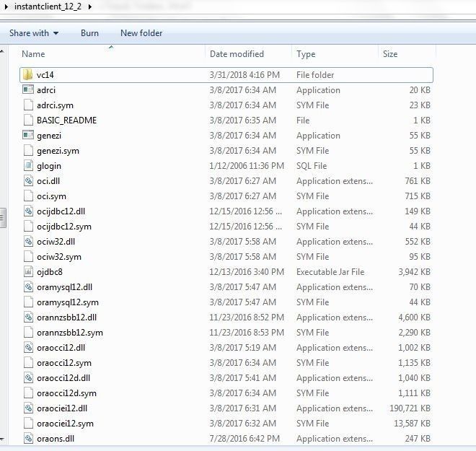The image size is (476, 451).
Task: Click the glogin SQL file icon
Action: point(28,166)
